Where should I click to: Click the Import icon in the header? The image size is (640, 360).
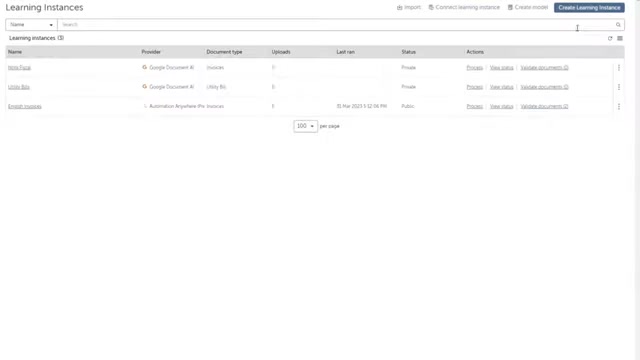point(400,8)
